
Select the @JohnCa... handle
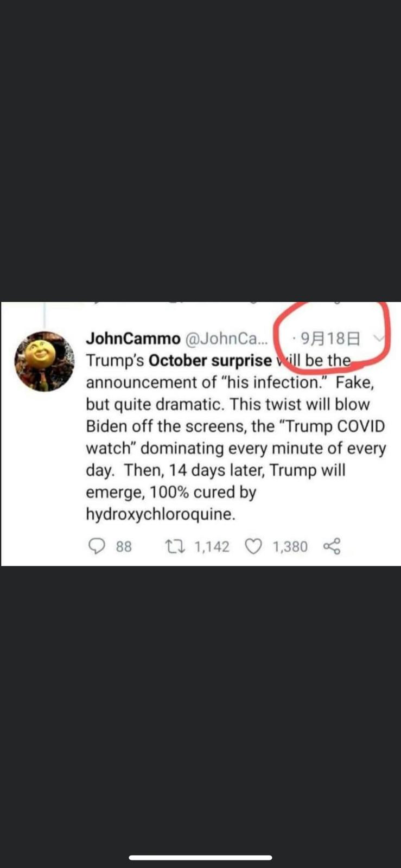point(227,339)
